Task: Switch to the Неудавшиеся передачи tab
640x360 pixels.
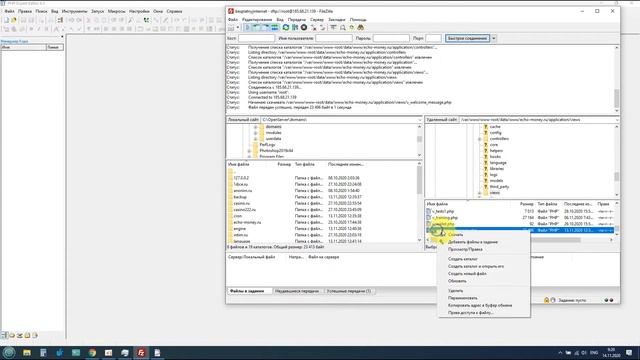Action: click(x=297, y=291)
